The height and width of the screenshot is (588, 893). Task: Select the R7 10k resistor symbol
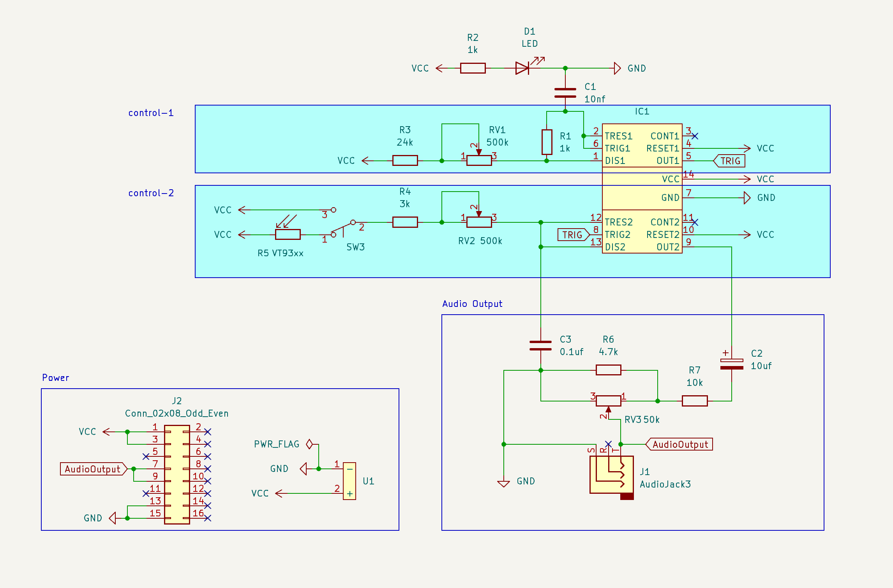pyautogui.click(x=695, y=401)
